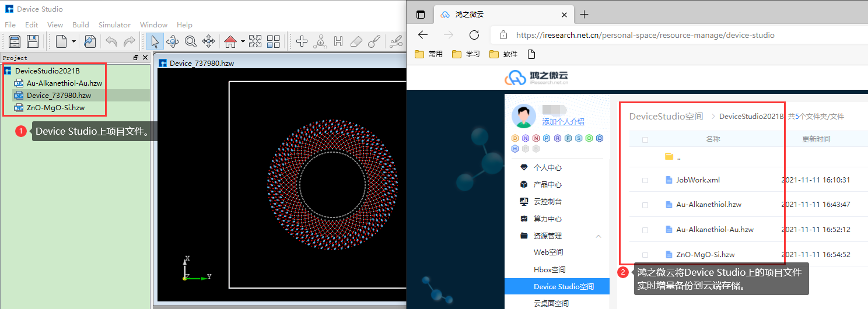Open 个人中心 in the sidebar
Image resolution: width=868 pixels, height=309 pixels.
tap(547, 167)
